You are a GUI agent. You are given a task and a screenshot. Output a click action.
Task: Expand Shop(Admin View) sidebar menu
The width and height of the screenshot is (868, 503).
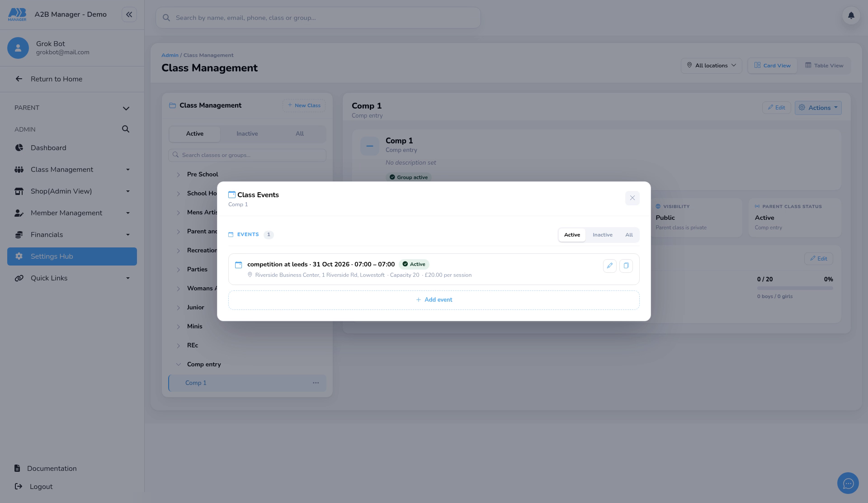(x=72, y=191)
